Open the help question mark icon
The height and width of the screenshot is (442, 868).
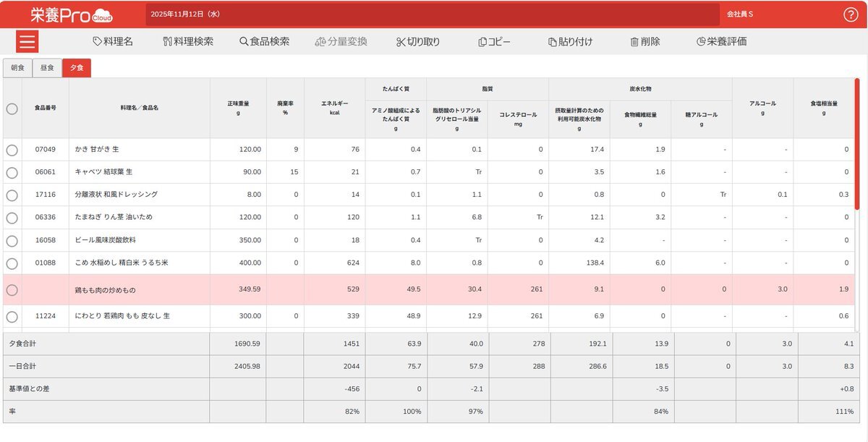(x=851, y=14)
